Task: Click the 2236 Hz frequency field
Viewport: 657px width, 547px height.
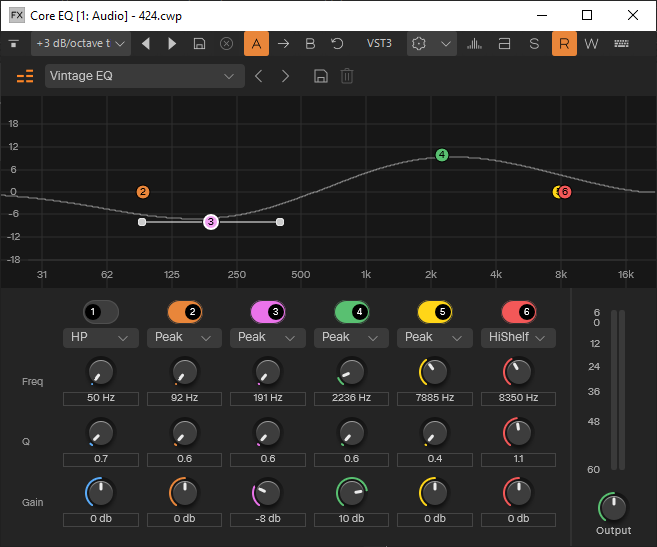Action: (x=352, y=398)
